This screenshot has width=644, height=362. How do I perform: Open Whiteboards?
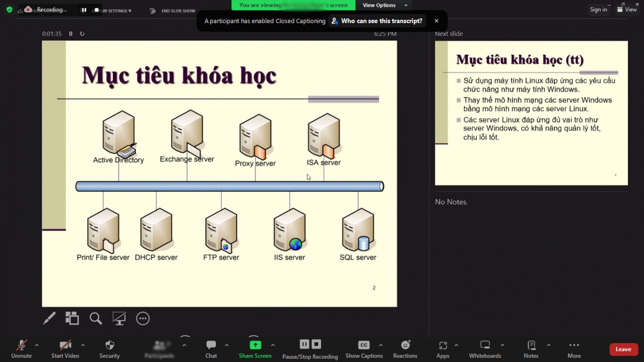click(x=485, y=349)
